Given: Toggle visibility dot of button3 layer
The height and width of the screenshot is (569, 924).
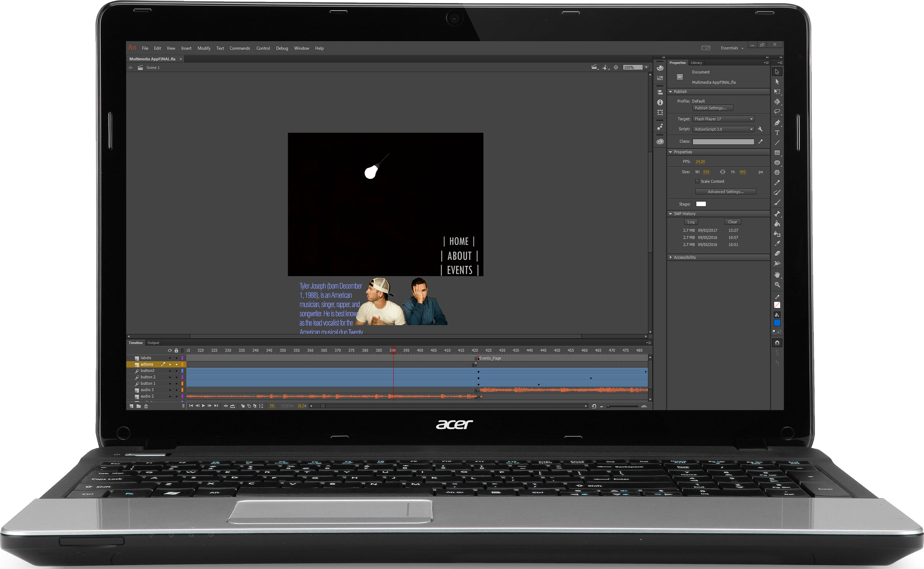Looking at the screenshot, I should coord(170,371).
